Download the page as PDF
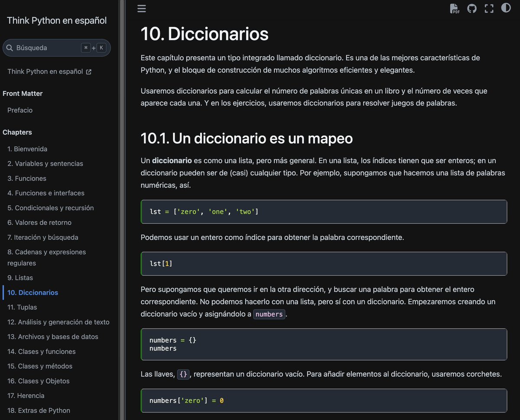520x420 pixels. click(455, 8)
